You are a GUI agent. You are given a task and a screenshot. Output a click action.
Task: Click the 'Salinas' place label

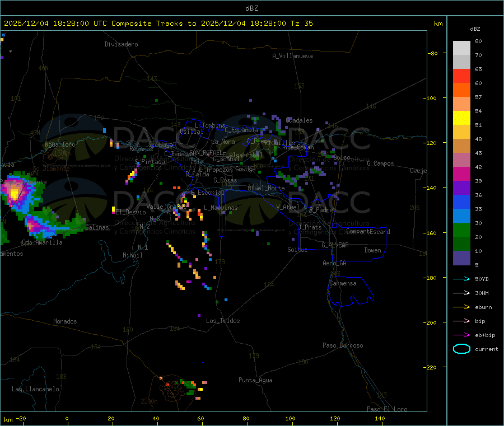click(97, 227)
